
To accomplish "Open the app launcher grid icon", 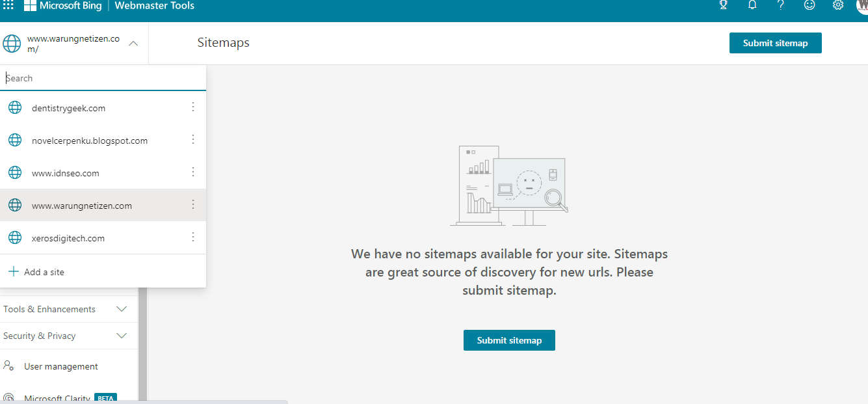I will click(8, 5).
